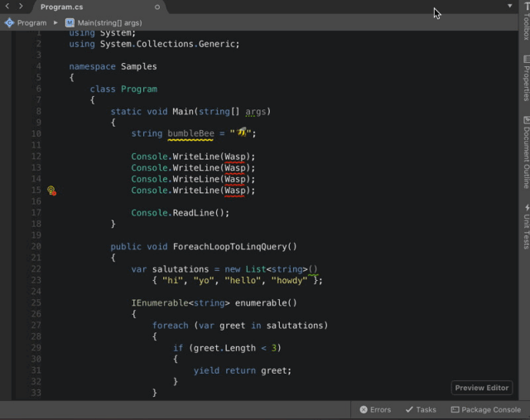Screen dimensions: 530x420
Task: Open the document tab list dropdown arrow
Action: [x=510, y=6]
